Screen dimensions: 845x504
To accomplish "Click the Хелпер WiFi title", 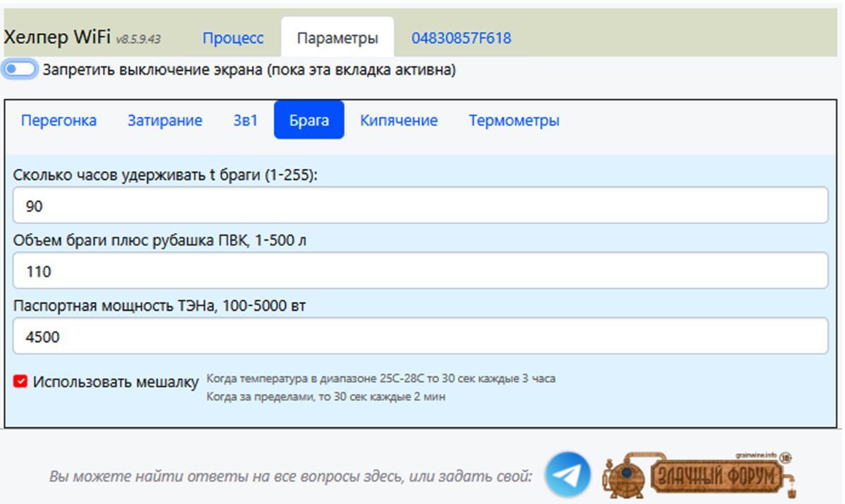I will pos(58,38).
